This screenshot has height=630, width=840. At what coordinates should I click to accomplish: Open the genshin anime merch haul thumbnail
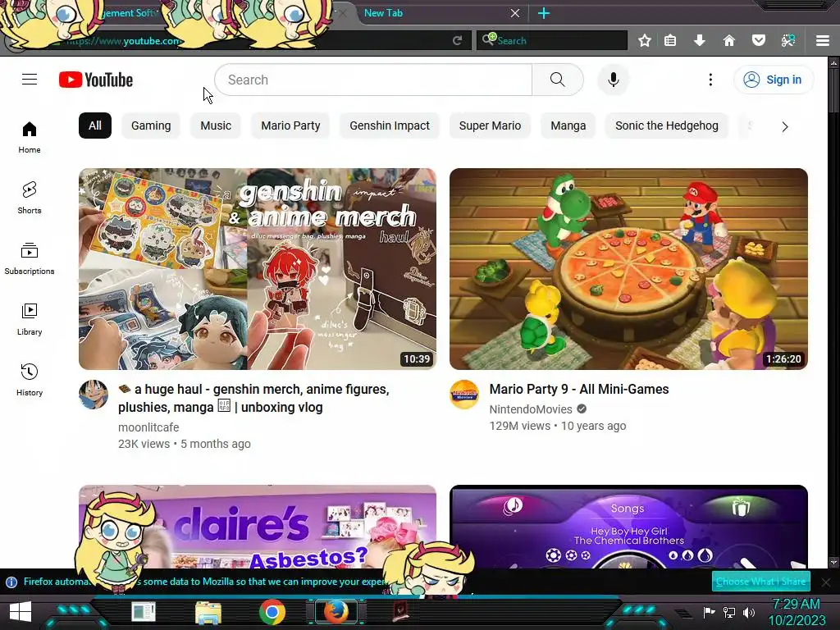(257, 269)
